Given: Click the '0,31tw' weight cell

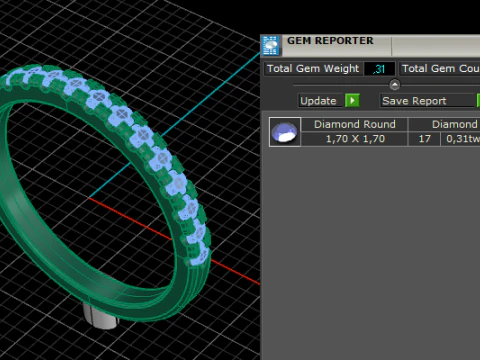Looking at the screenshot, I should click(x=461, y=139).
